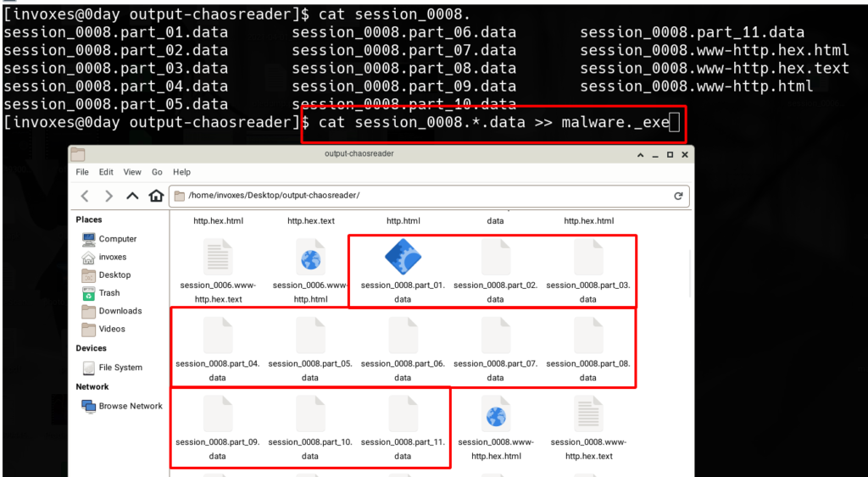
Task: Open the View menu
Action: click(132, 172)
